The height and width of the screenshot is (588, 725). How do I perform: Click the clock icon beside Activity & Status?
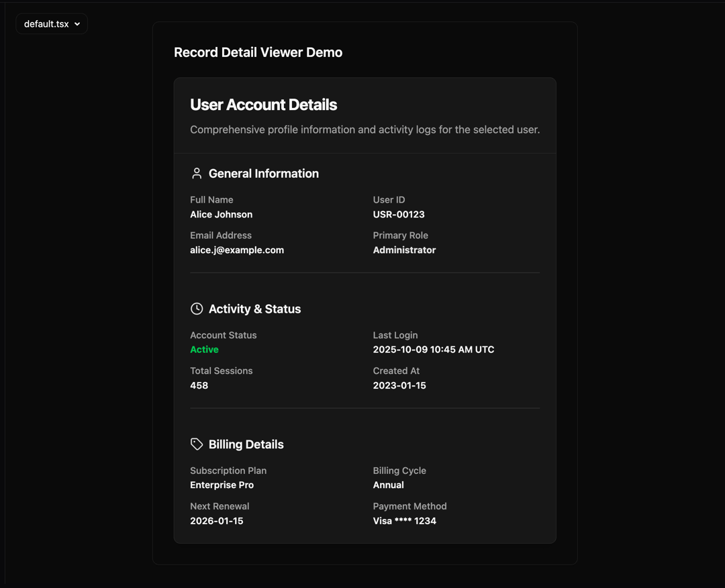pyautogui.click(x=197, y=309)
